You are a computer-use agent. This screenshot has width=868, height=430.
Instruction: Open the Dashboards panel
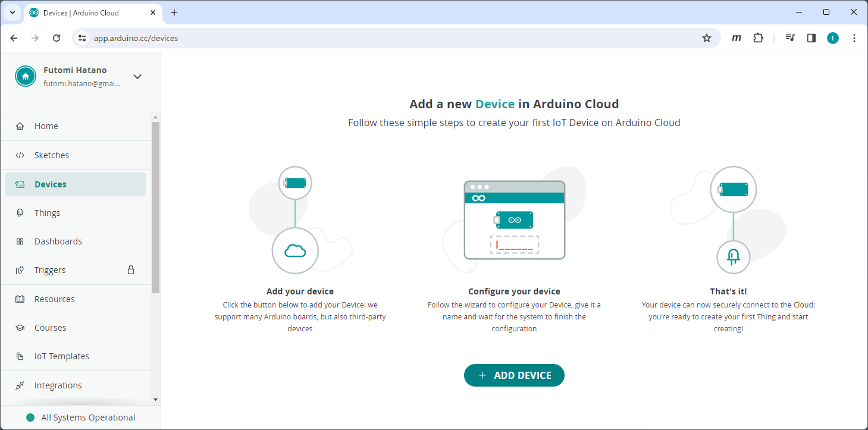[x=58, y=241]
